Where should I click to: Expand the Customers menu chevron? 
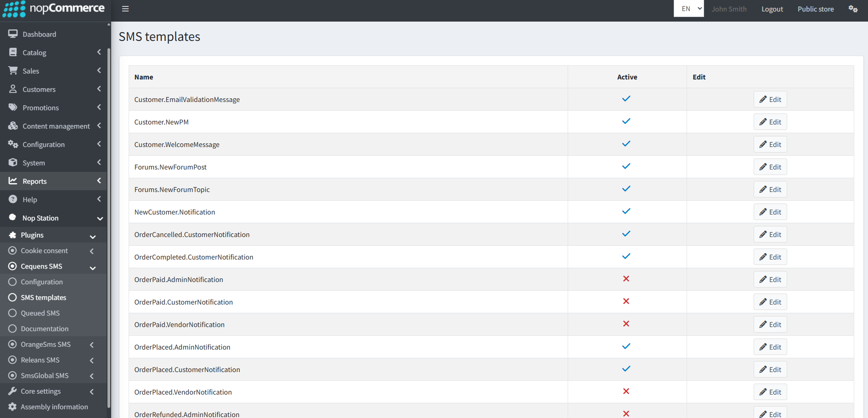click(x=99, y=89)
